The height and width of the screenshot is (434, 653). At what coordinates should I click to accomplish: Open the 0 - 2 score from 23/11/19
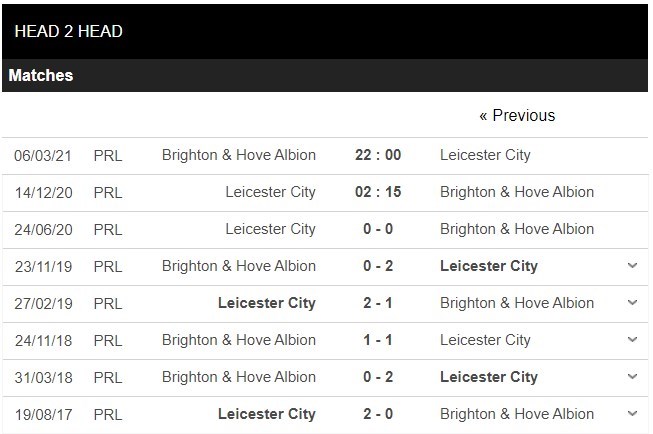click(x=378, y=266)
